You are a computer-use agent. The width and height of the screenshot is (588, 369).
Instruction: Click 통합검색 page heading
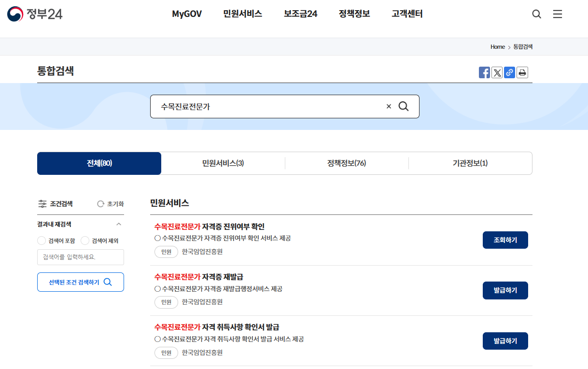point(56,71)
